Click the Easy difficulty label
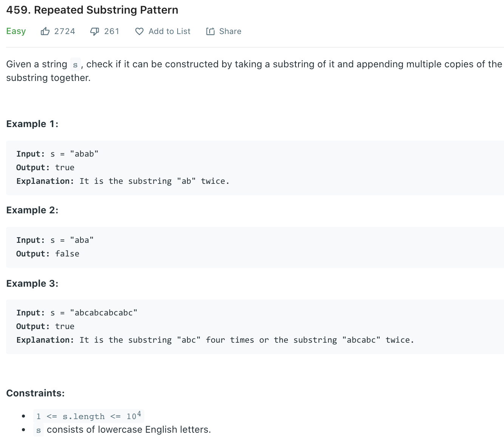The image size is (504, 438). pyautogui.click(x=16, y=31)
